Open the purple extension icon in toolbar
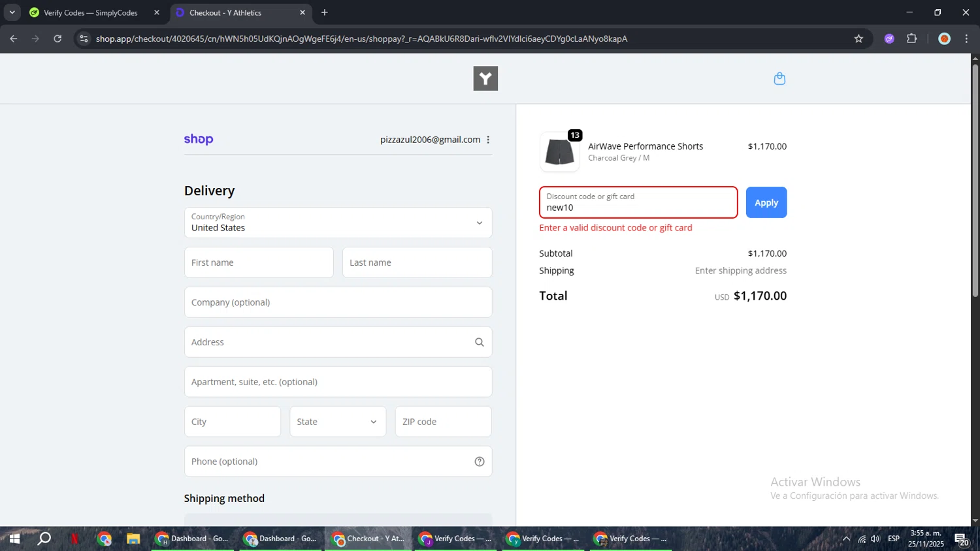 click(x=889, y=39)
